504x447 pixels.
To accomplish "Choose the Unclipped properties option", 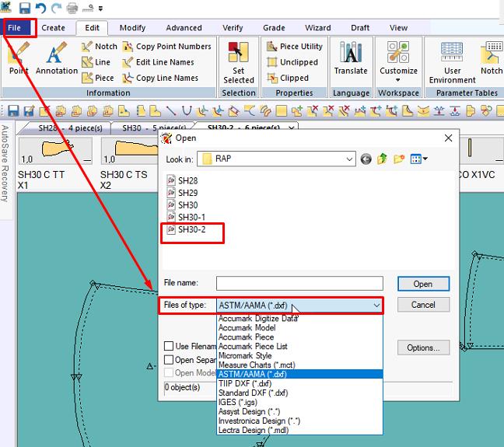I will 292,62.
